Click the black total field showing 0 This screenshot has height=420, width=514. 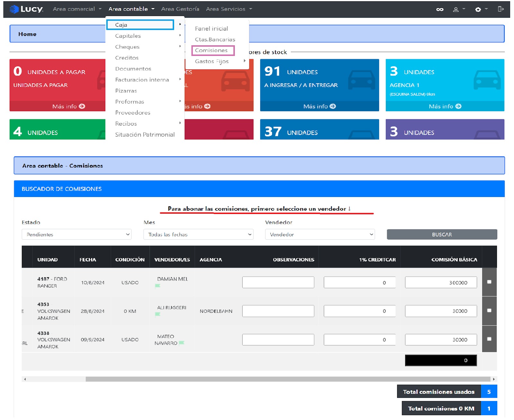point(441,360)
